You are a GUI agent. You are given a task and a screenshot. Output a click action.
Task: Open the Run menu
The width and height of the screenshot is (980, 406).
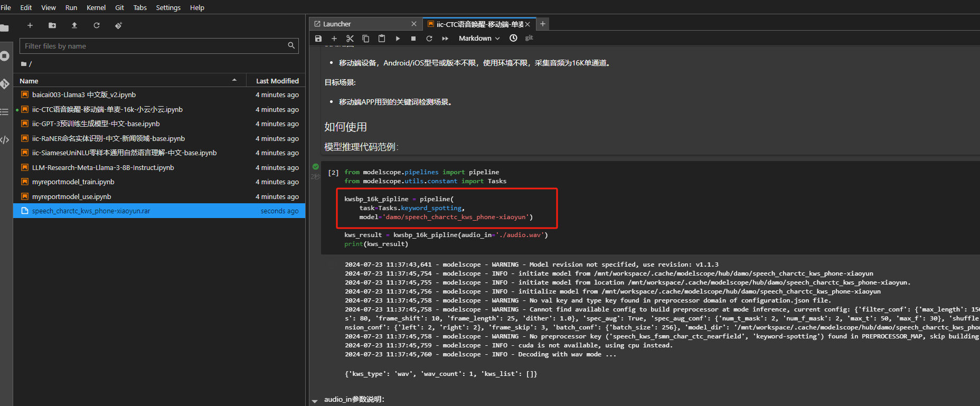click(71, 7)
